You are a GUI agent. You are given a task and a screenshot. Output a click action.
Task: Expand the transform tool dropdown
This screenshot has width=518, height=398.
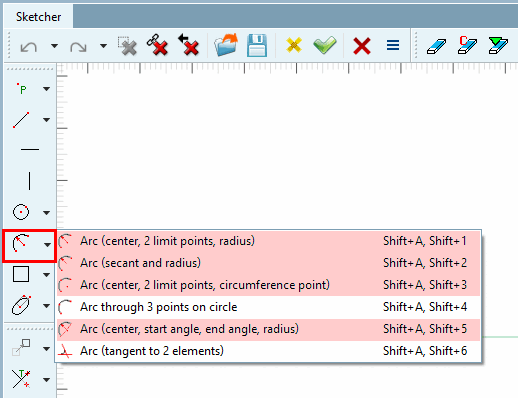pos(46,349)
